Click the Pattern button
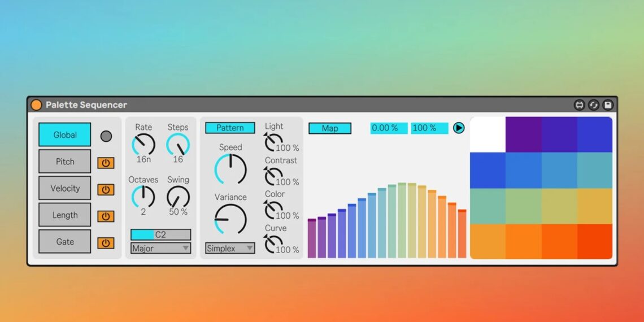 (x=230, y=128)
